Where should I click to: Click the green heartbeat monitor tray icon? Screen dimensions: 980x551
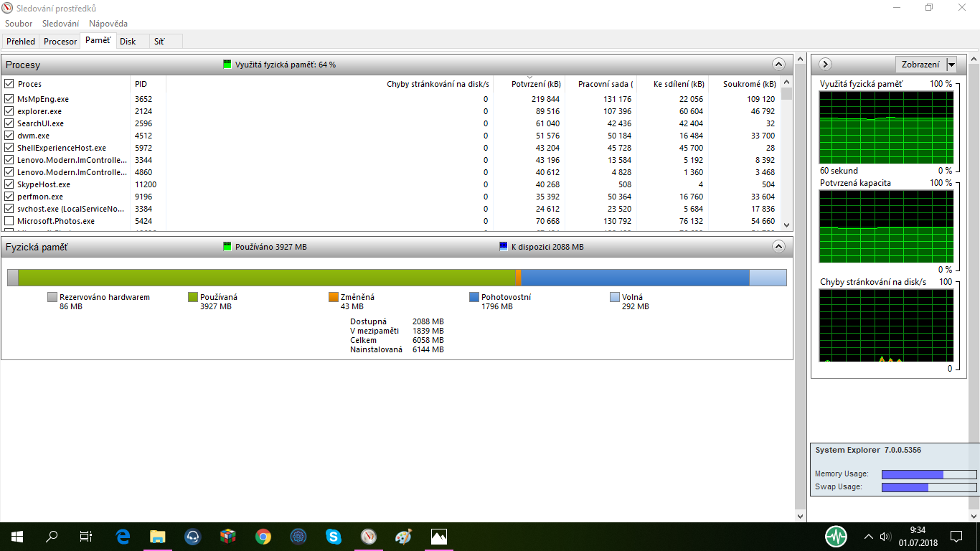click(x=836, y=536)
